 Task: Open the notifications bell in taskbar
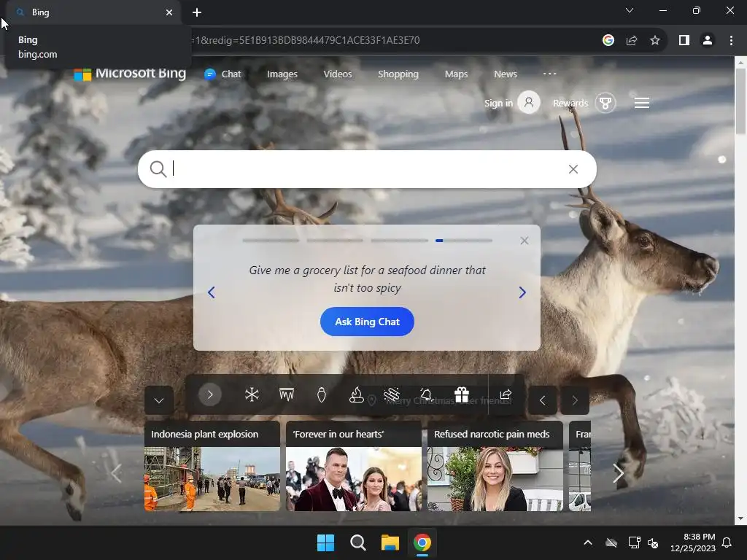click(x=727, y=542)
